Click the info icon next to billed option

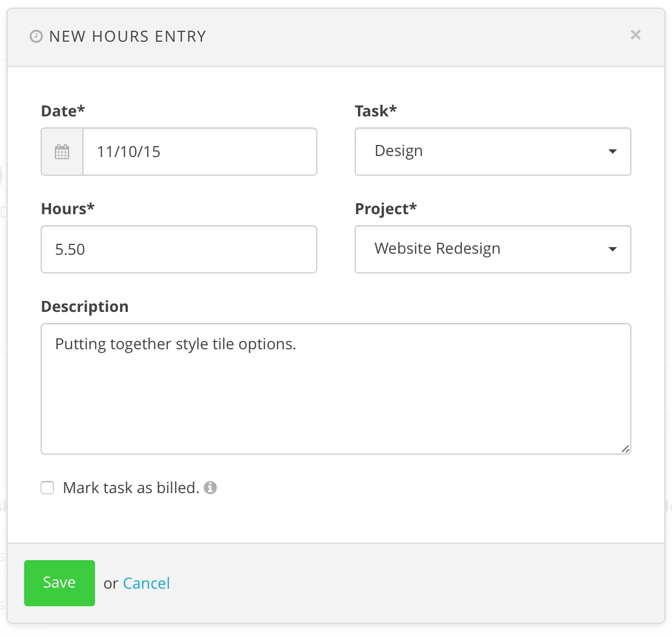(210, 488)
